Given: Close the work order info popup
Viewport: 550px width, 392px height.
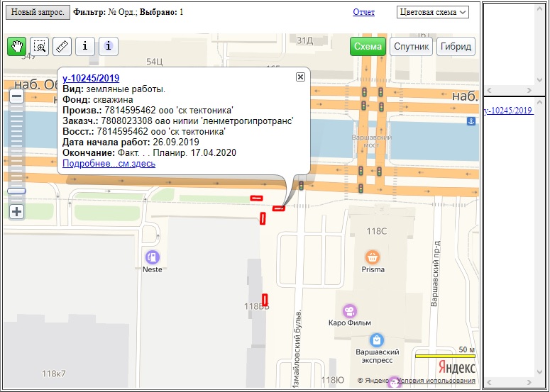Looking at the screenshot, I should click(x=300, y=77).
